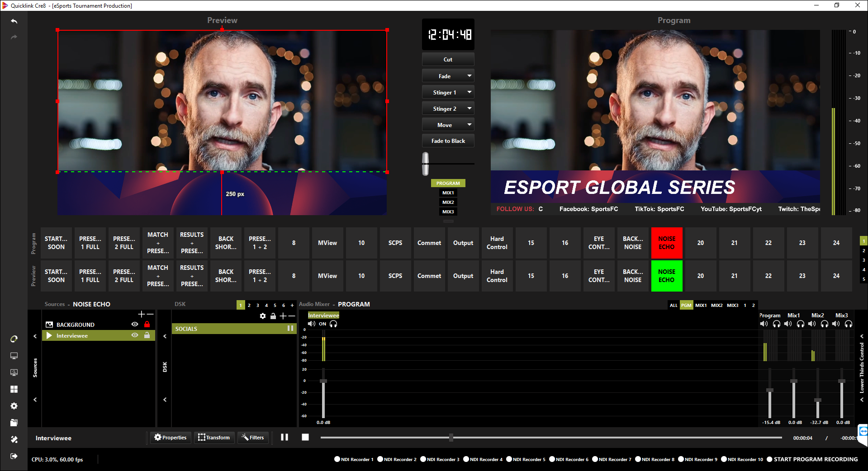Click the headphones icon for Mix2
Image resolution: width=868 pixels, height=471 pixels.
tap(825, 324)
